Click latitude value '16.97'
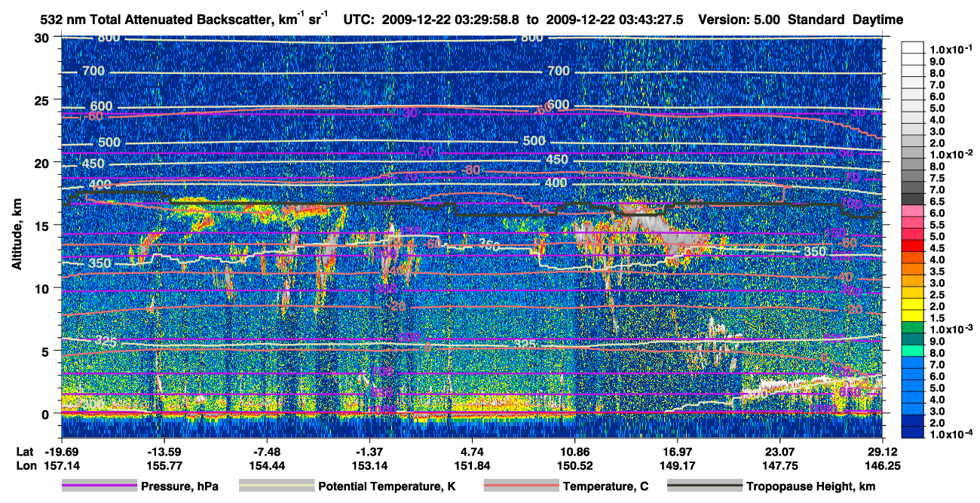980x503 pixels. (x=678, y=451)
